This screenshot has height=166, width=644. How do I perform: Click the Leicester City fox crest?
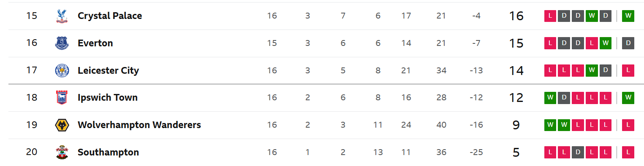coord(62,70)
